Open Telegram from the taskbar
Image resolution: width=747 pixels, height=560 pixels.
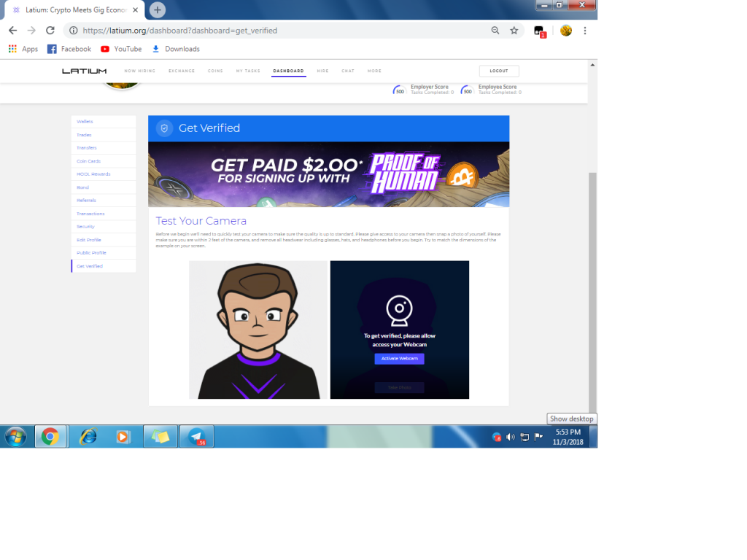[x=196, y=437]
